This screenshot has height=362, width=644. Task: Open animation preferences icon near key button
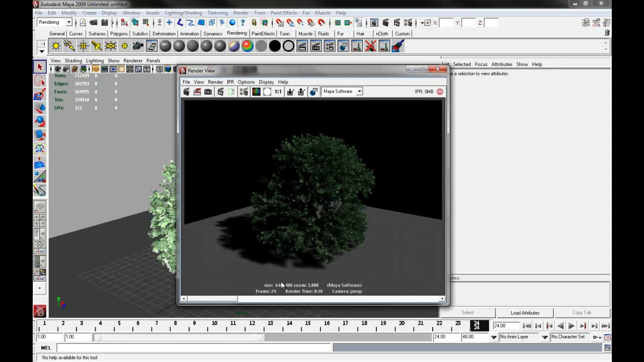point(607,337)
